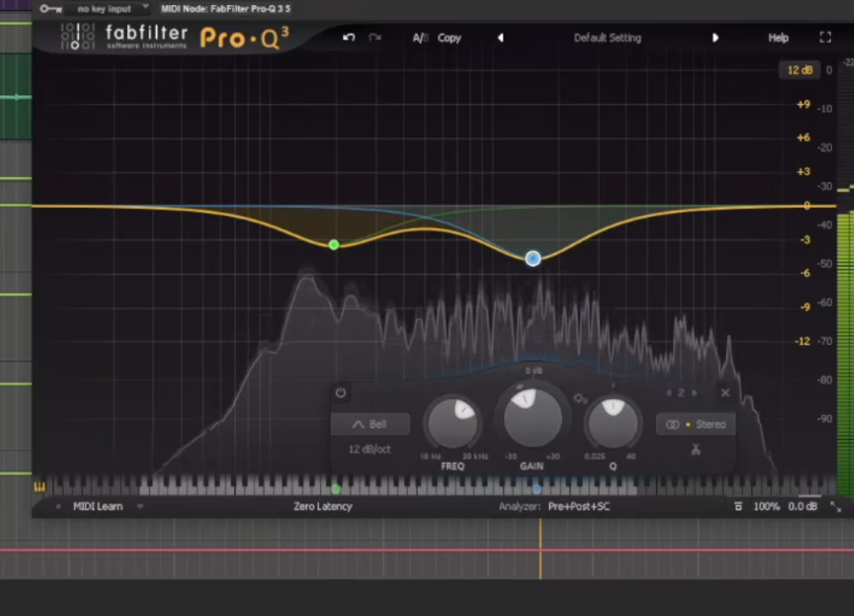
Task: Open the Bell filter shape dropdown
Action: click(x=370, y=424)
